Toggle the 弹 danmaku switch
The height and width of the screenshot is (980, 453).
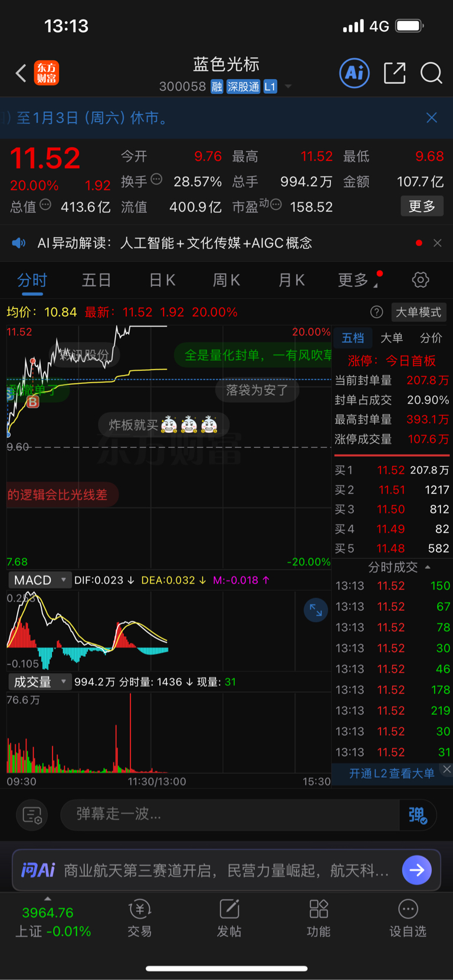(x=418, y=815)
